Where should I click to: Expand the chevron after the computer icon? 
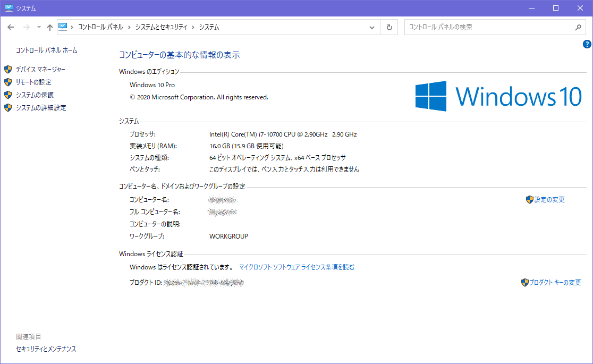click(x=72, y=27)
